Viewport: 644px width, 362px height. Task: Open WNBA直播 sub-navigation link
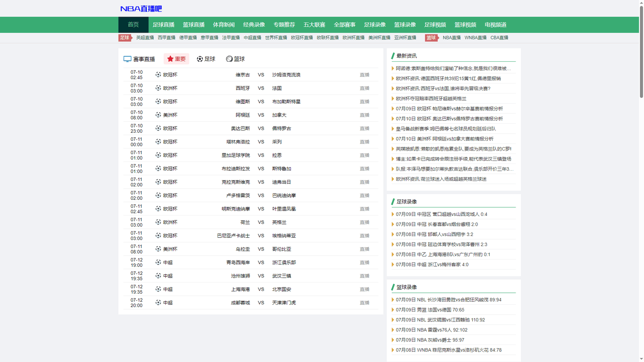pos(475,38)
